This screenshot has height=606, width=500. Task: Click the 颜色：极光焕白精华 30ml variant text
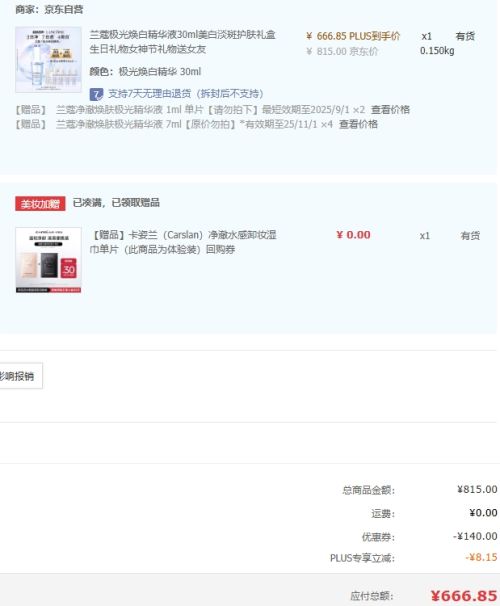[x=145, y=71]
